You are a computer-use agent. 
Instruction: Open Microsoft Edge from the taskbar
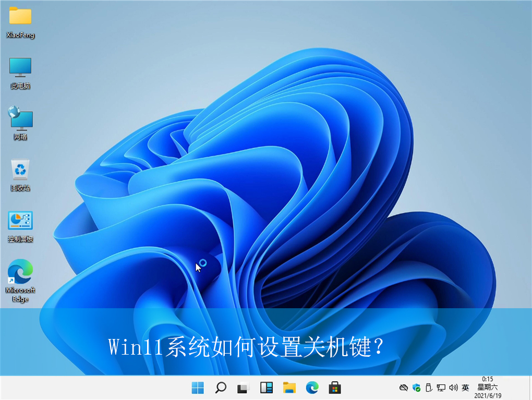[x=312, y=387]
